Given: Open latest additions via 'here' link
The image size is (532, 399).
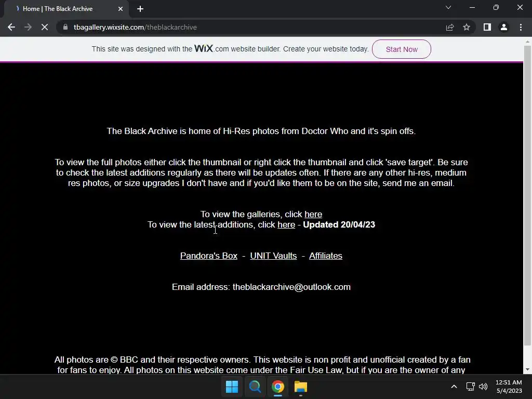Looking at the screenshot, I should tap(286, 224).
